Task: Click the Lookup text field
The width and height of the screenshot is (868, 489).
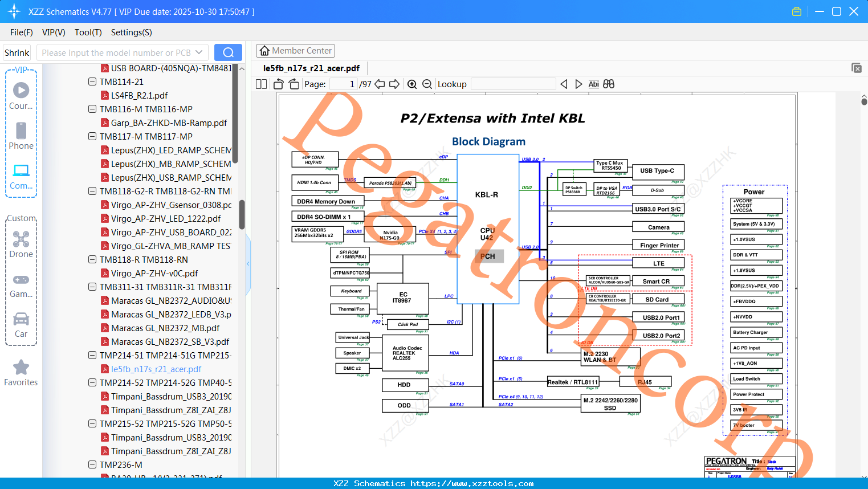Action: [x=514, y=84]
